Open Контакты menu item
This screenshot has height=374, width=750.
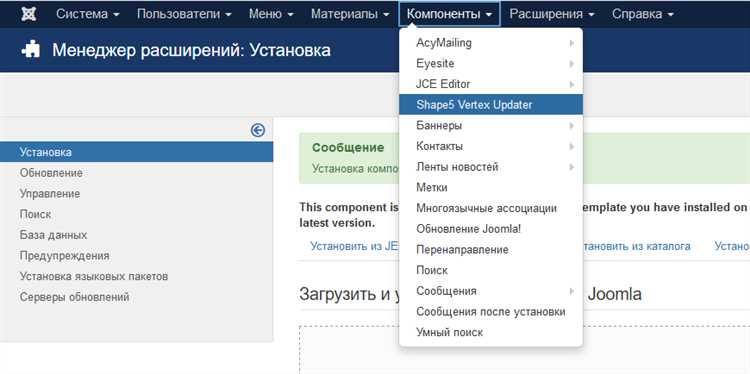[491, 146]
